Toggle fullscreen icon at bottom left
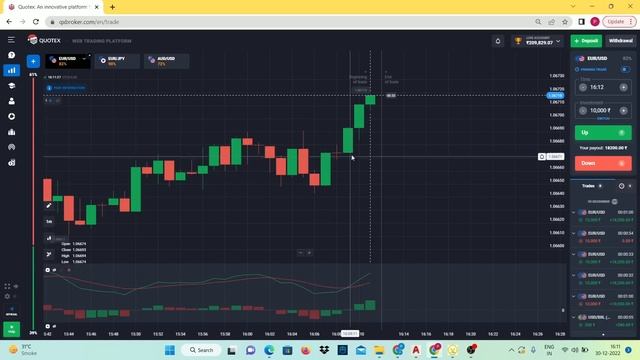The height and width of the screenshot is (360, 640). [7, 287]
